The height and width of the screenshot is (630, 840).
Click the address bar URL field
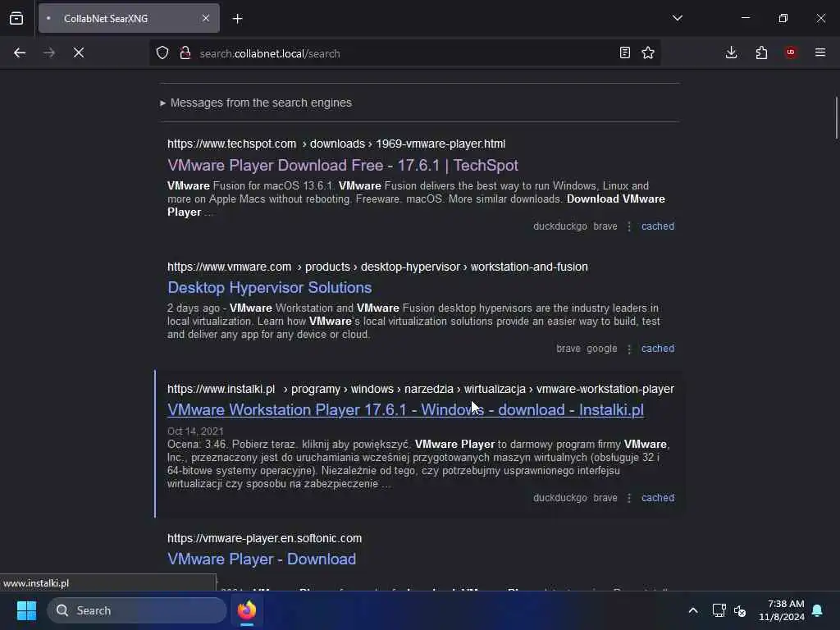404,53
